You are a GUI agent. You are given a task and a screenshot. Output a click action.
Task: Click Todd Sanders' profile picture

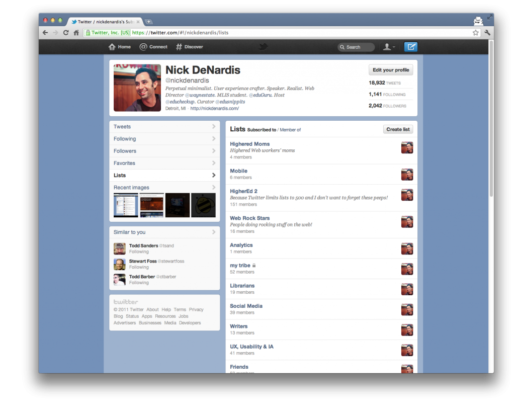point(120,248)
